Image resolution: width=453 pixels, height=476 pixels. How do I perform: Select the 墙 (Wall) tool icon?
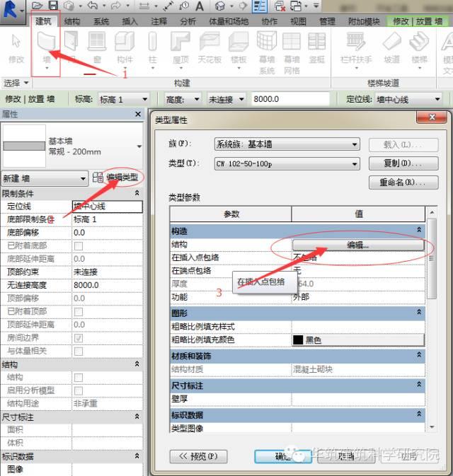tap(47, 45)
